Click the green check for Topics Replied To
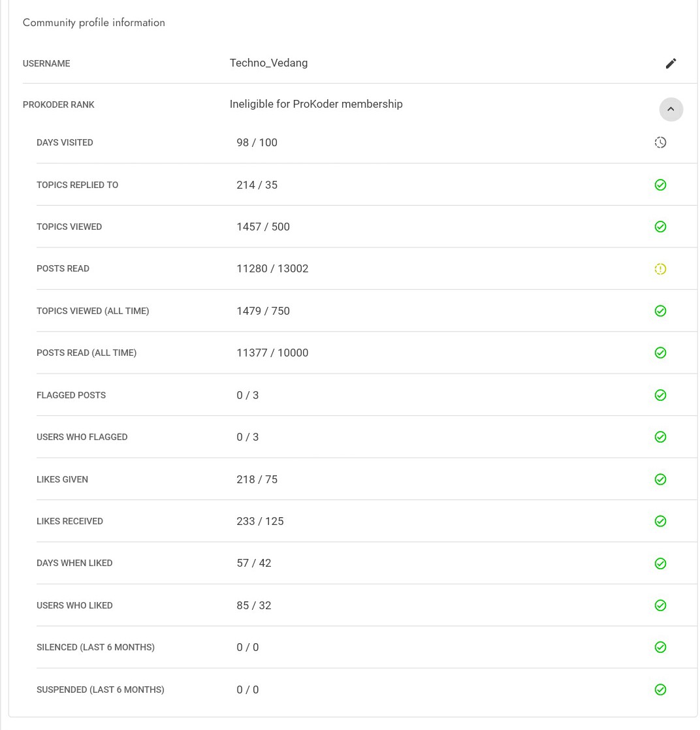Screen dimensions: 700x730 click(x=660, y=185)
